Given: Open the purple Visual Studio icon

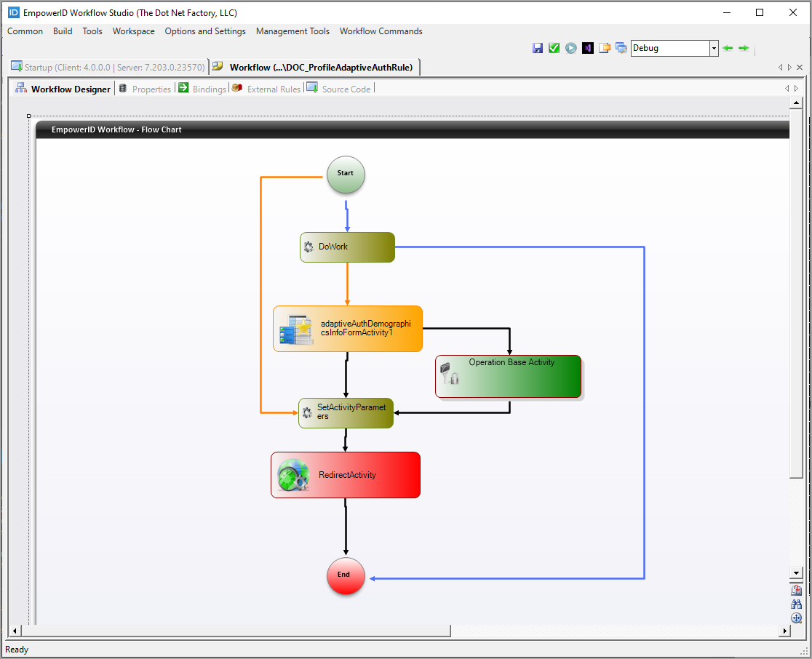Looking at the screenshot, I should (588, 48).
